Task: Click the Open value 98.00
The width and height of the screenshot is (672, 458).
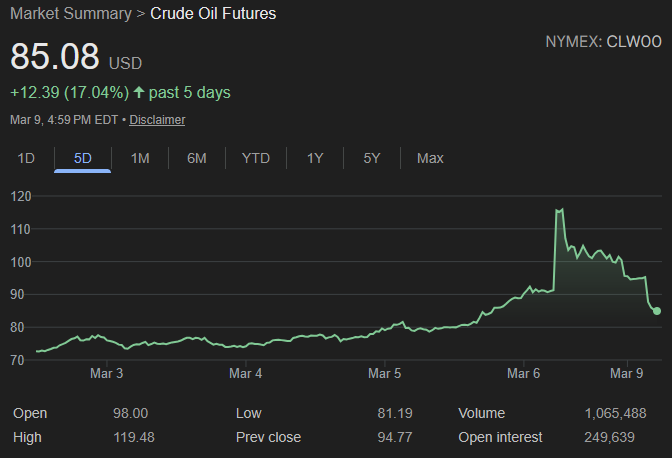Action: pos(131,413)
